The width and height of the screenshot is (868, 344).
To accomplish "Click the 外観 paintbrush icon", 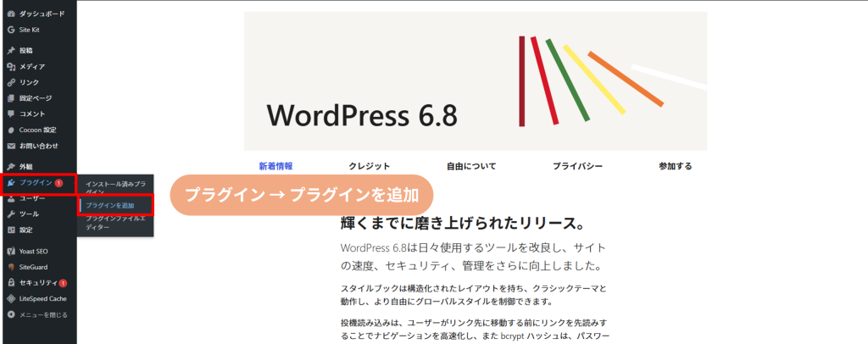I will [10, 167].
